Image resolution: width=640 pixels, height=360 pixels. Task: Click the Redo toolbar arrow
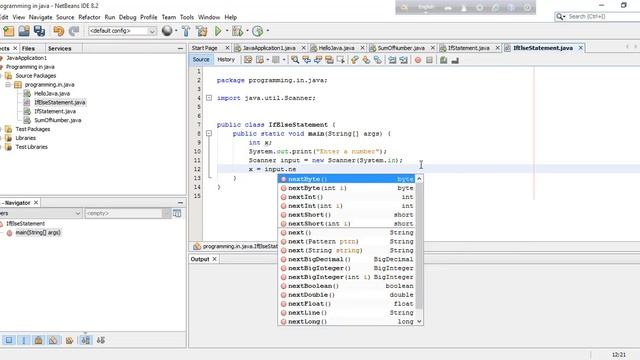click(74, 31)
